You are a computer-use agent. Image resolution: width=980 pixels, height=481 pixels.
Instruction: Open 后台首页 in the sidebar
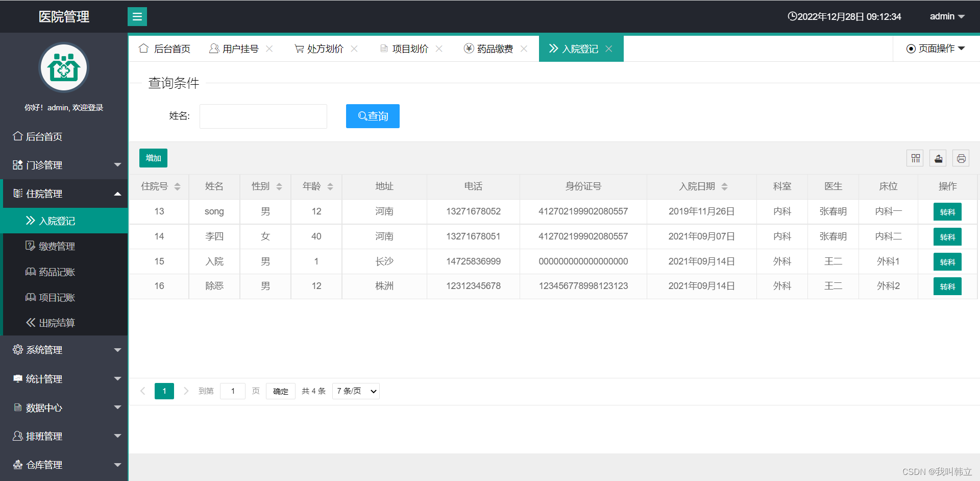tap(64, 136)
